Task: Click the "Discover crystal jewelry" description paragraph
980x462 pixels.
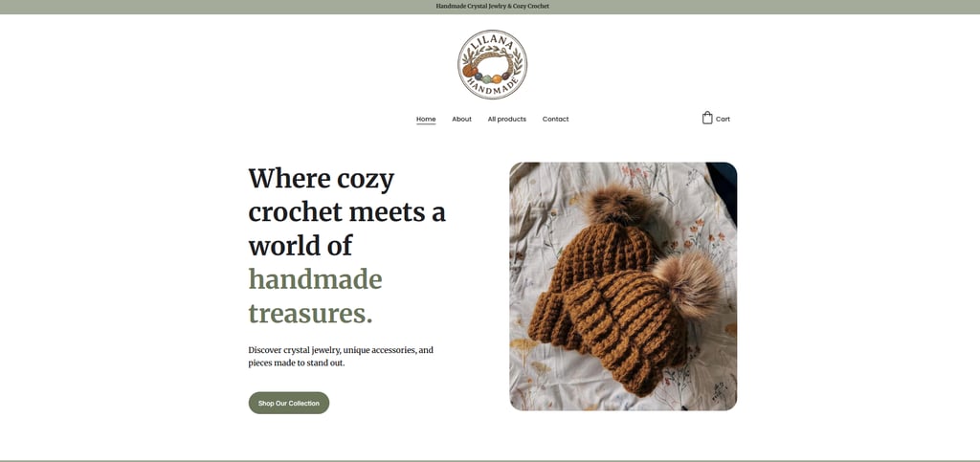Action: coord(341,356)
